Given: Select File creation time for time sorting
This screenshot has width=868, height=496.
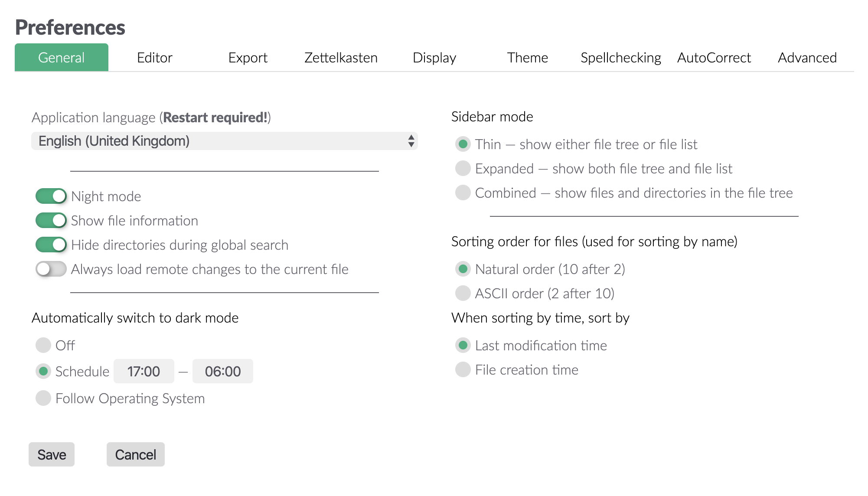Looking at the screenshot, I should pos(462,369).
